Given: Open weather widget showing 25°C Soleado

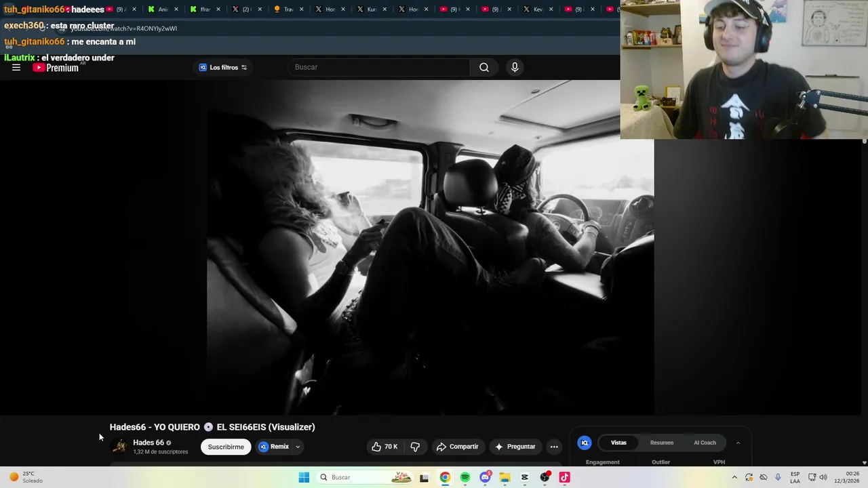Looking at the screenshot, I should pos(26,477).
